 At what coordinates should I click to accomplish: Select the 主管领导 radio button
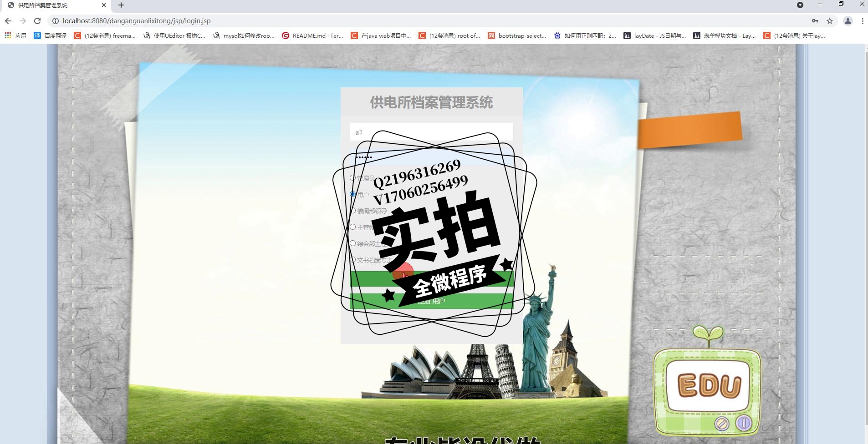point(352,227)
